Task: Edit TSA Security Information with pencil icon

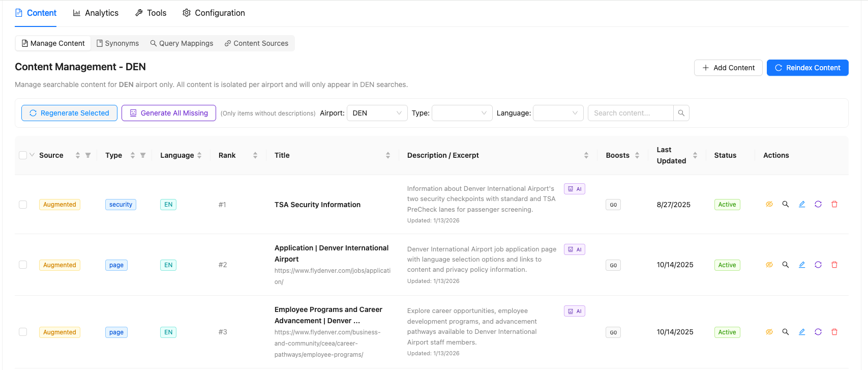Action: click(x=801, y=204)
